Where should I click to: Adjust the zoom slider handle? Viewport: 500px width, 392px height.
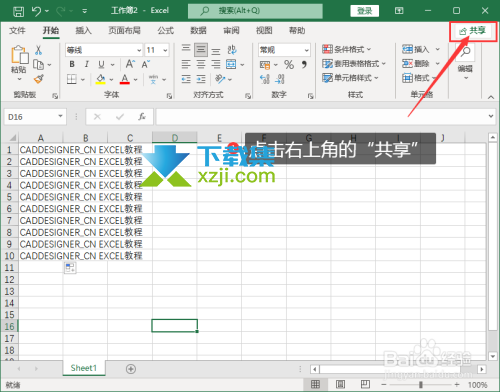(x=421, y=385)
